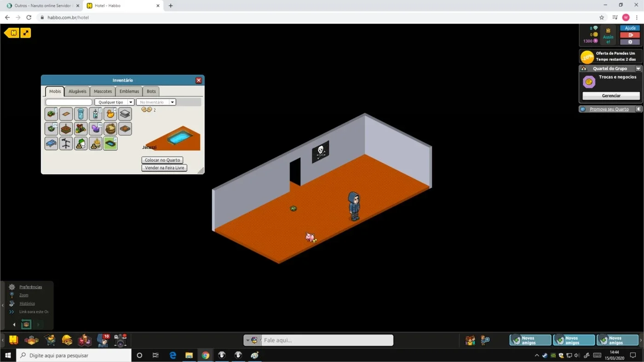Switch to the Emblemas tab
This screenshot has height=362, width=644.
129,91
